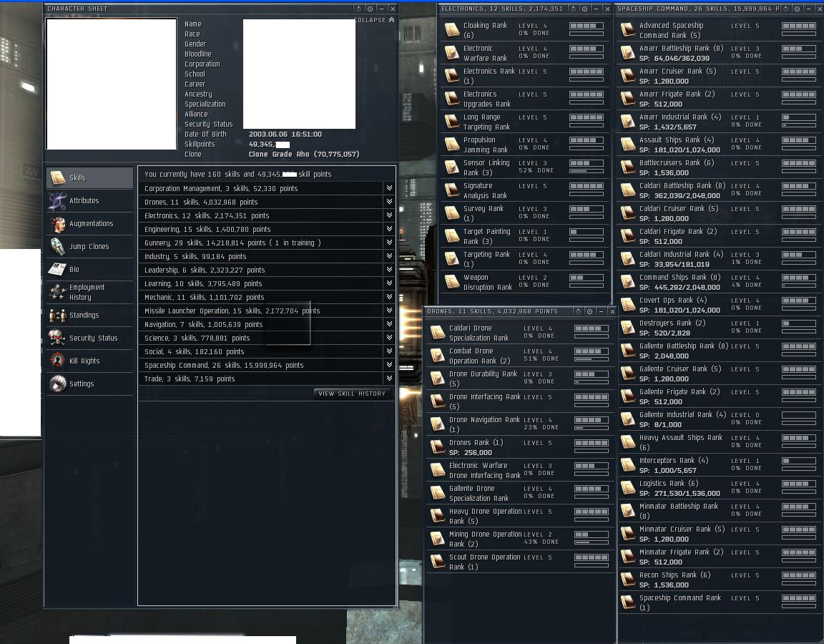Click the Settings gear icon
Image resolution: width=824 pixels, height=644 pixels.
point(57,384)
